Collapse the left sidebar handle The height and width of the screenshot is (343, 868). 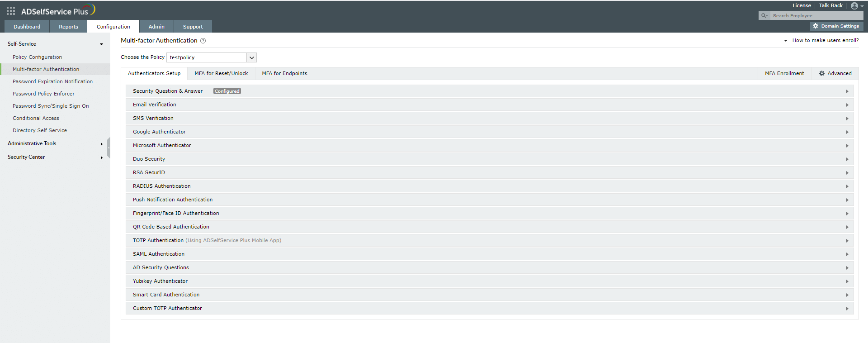(x=108, y=148)
